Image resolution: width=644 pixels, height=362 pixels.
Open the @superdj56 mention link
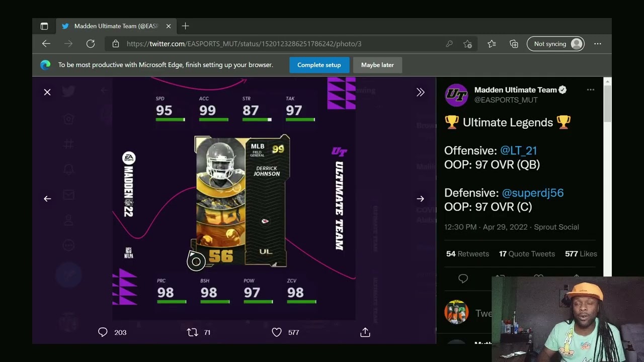click(x=533, y=193)
